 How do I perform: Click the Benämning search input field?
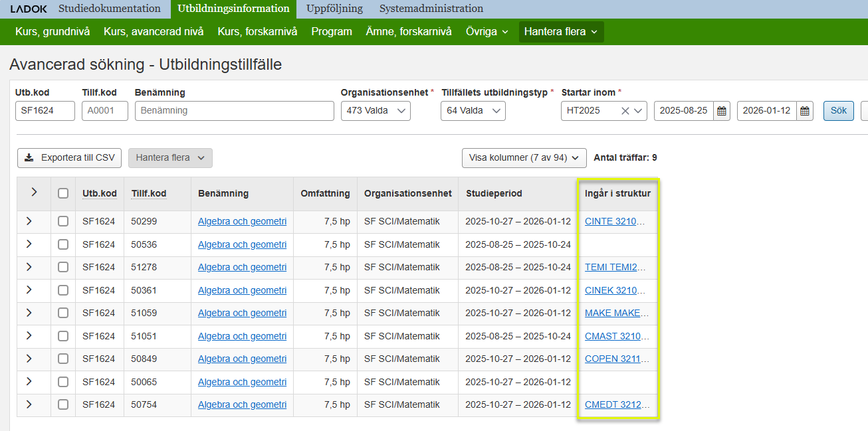(x=234, y=111)
